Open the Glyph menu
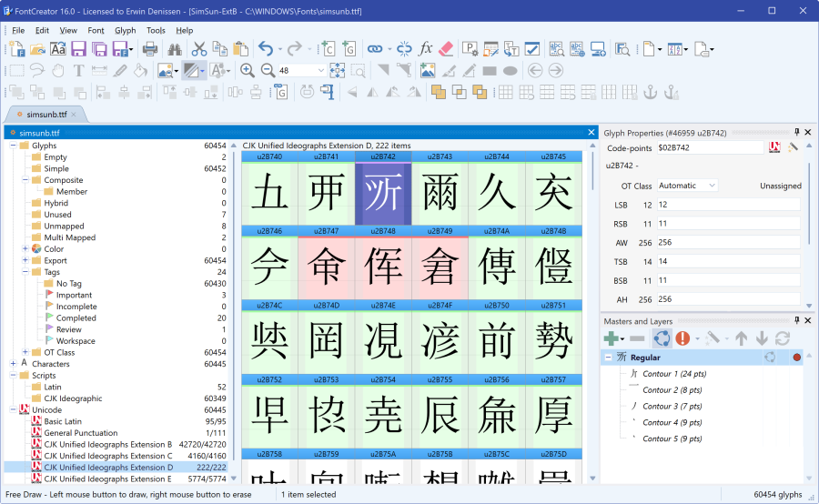 click(126, 30)
